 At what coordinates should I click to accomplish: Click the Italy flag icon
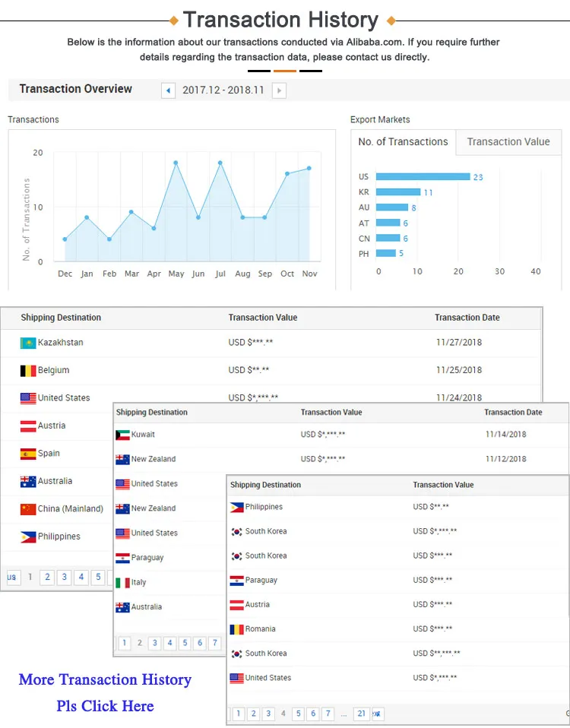(122, 583)
